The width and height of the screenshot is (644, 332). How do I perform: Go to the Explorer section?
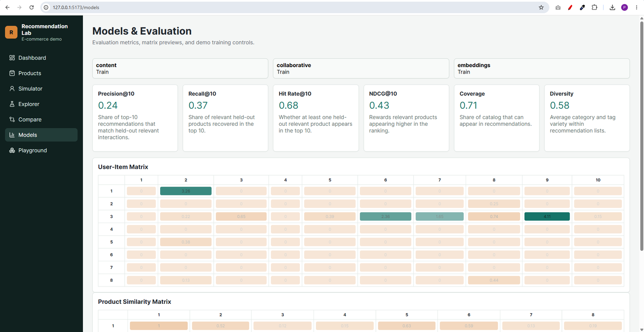coord(41,104)
